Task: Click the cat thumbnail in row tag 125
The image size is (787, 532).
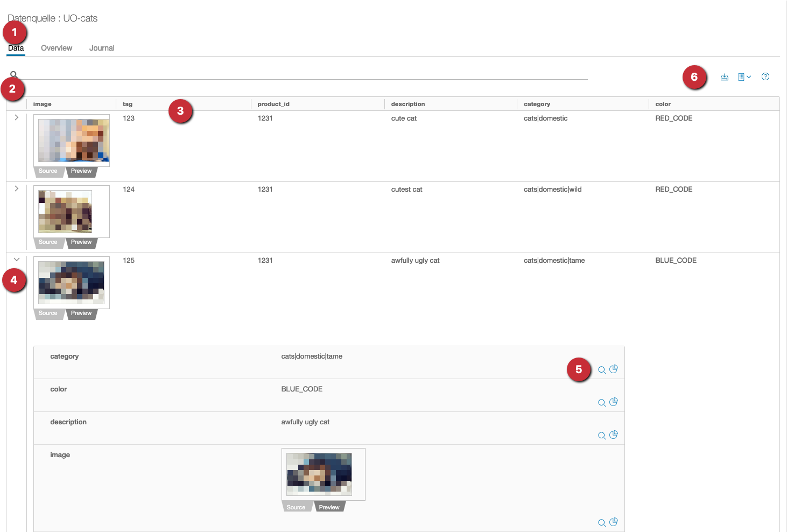Action: point(72,283)
